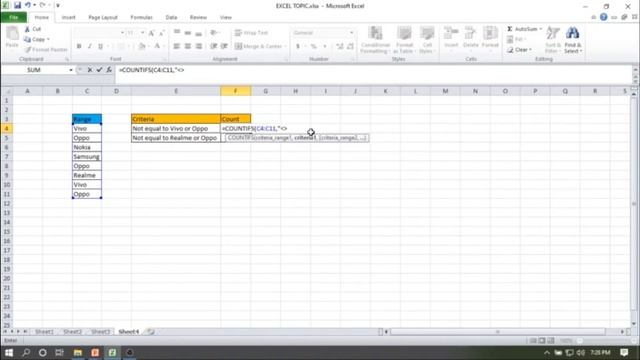Click the Save icon in quick access toolbar
The height and width of the screenshot is (360, 640).
coord(17,5)
